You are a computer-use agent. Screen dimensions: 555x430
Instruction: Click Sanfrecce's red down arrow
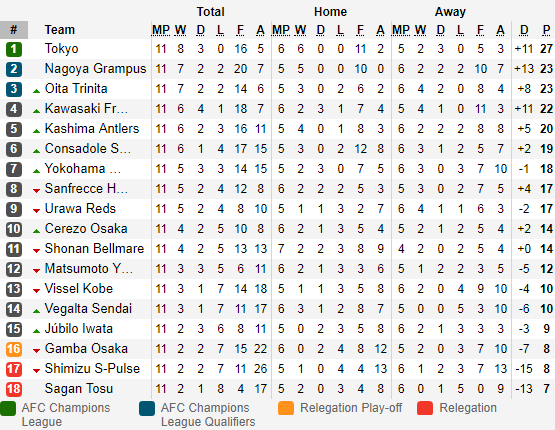coord(36,191)
